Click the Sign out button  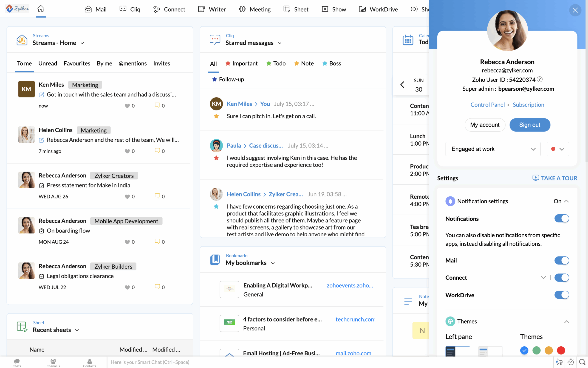coord(530,125)
